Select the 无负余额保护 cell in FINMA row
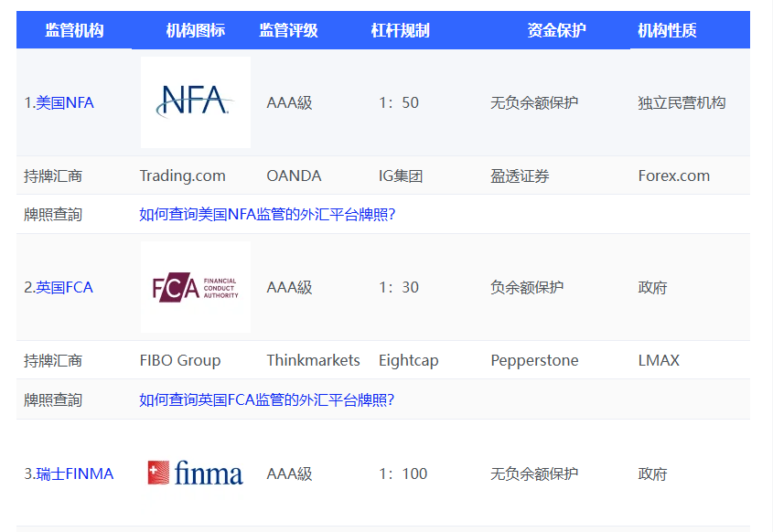773x532 pixels. 534,473
